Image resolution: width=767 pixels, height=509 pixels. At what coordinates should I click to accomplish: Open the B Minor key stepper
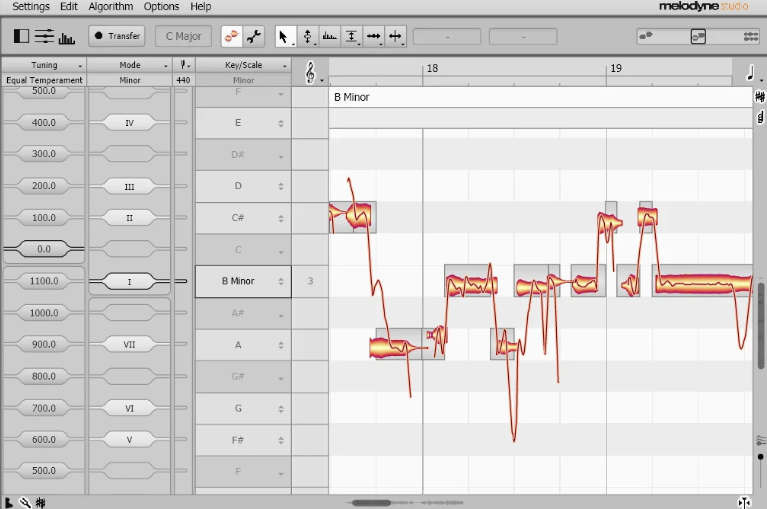click(x=281, y=281)
